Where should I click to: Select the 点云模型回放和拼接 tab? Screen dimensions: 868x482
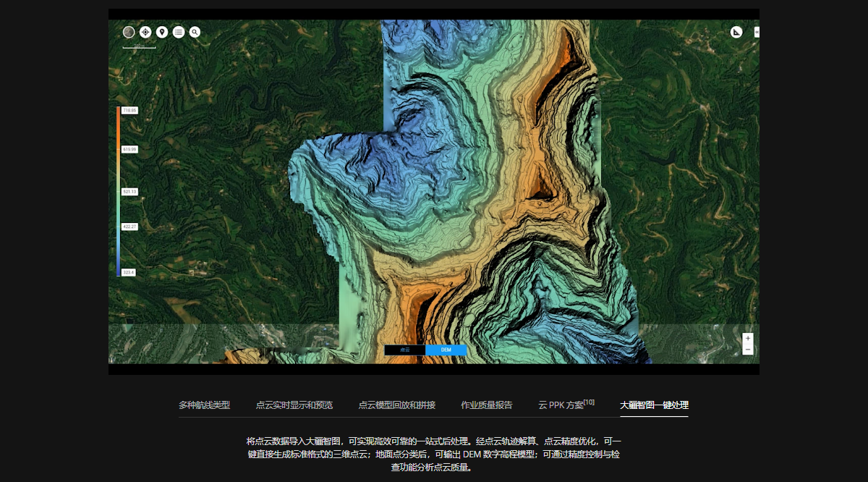coord(396,405)
